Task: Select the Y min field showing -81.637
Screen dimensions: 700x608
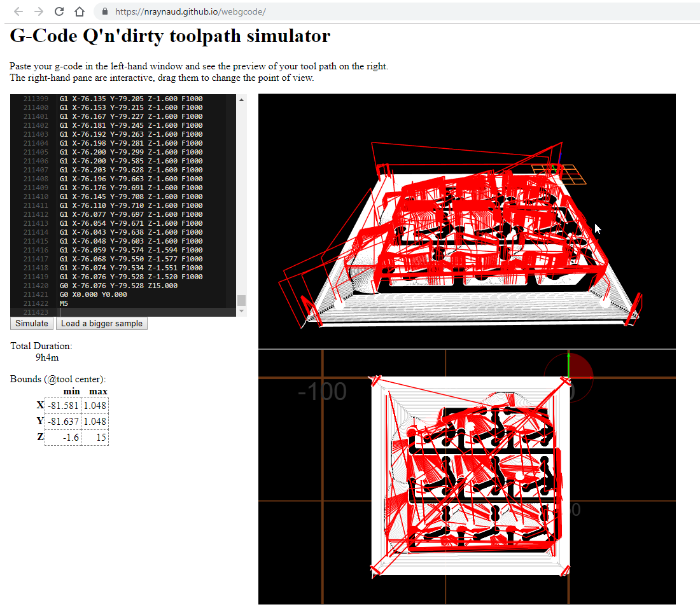Action: (62, 421)
